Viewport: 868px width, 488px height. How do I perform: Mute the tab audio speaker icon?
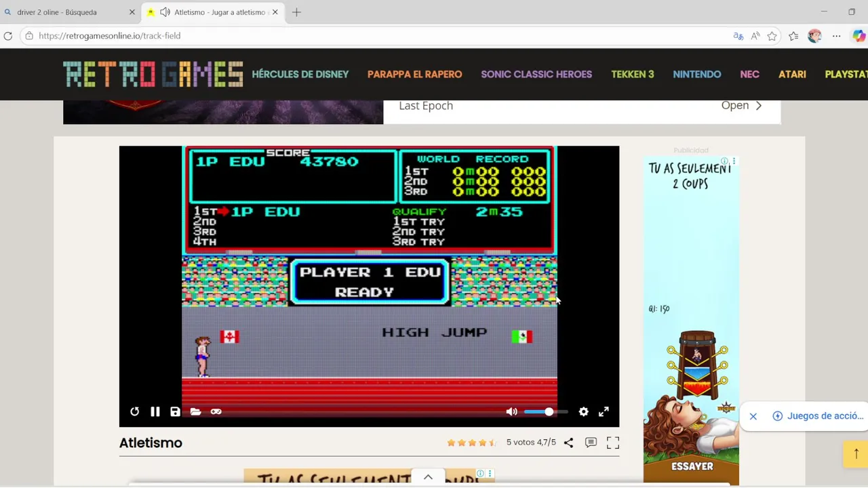pyautogui.click(x=165, y=12)
